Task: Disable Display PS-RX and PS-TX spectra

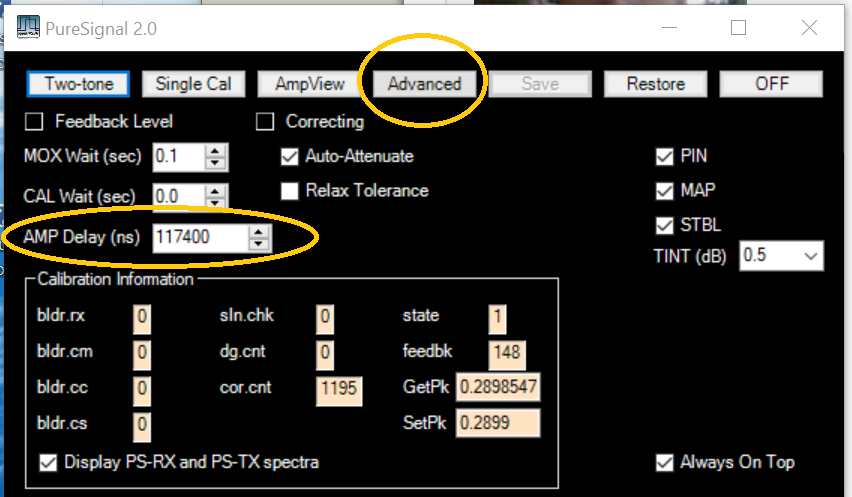Action: coord(48,463)
